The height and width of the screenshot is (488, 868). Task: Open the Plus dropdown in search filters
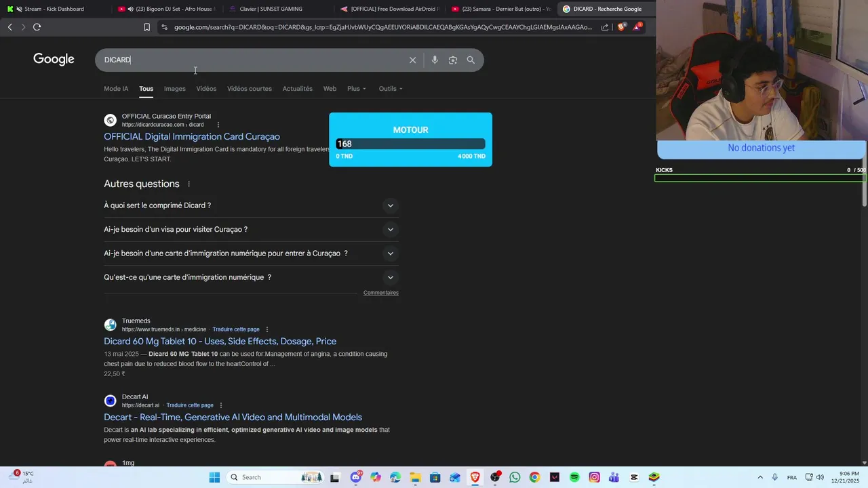[357, 89]
